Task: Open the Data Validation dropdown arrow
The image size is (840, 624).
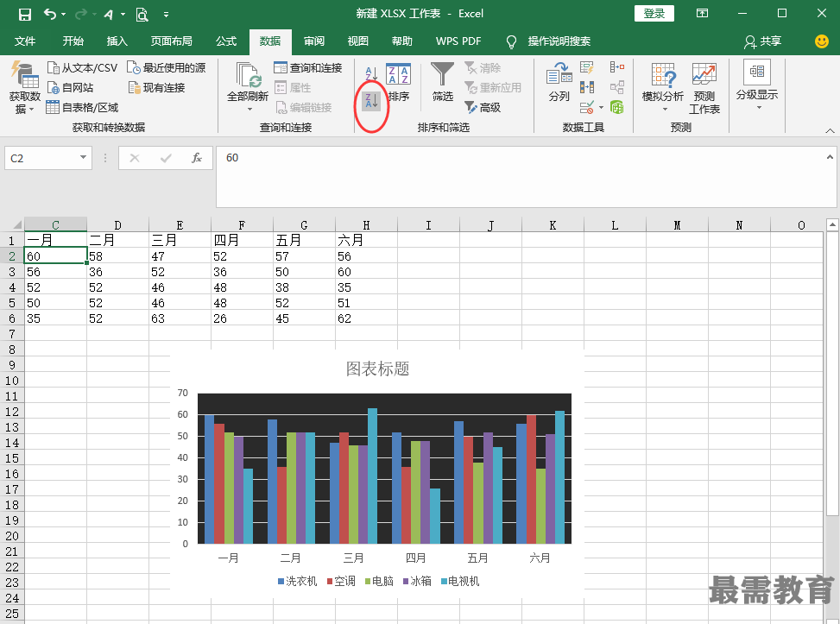Action: click(x=601, y=108)
